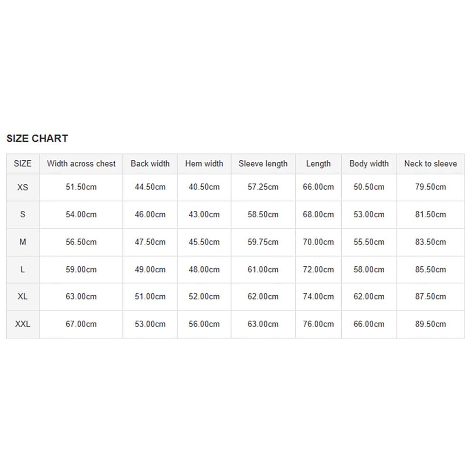
Task: Select the Body width column header
Action: pyautogui.click(x=369, y=164)
